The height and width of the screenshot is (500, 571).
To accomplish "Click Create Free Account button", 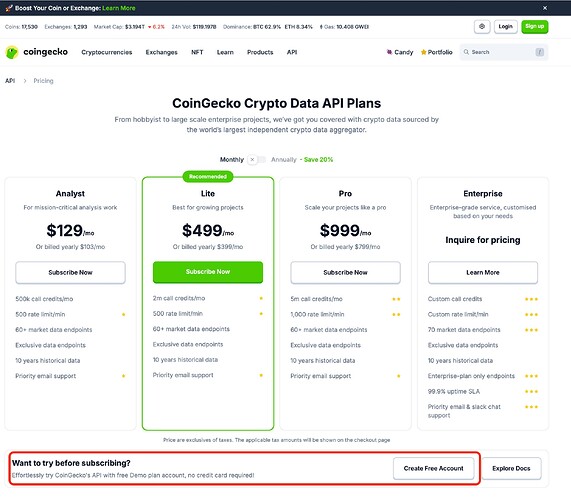I will coord(433,468).
